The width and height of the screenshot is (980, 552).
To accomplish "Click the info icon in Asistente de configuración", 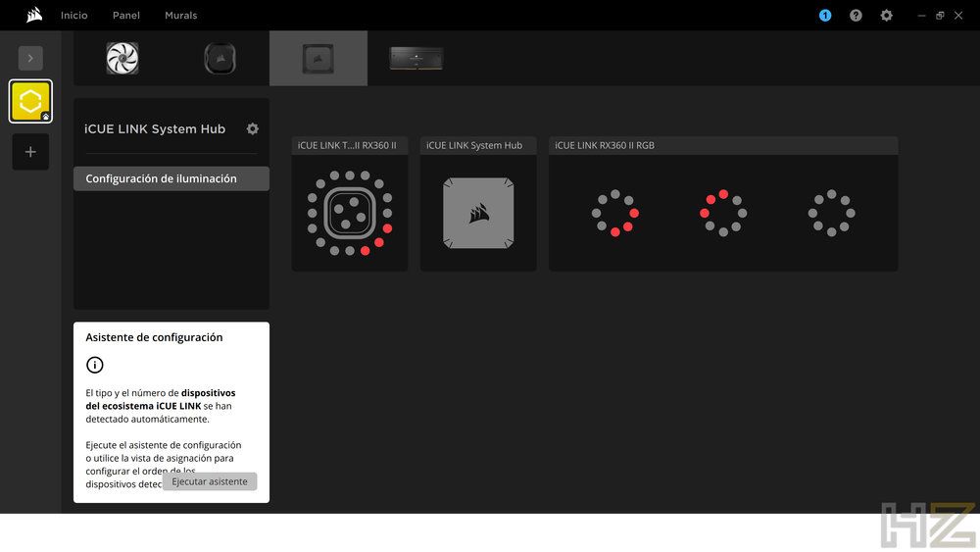I will point(94,365).
